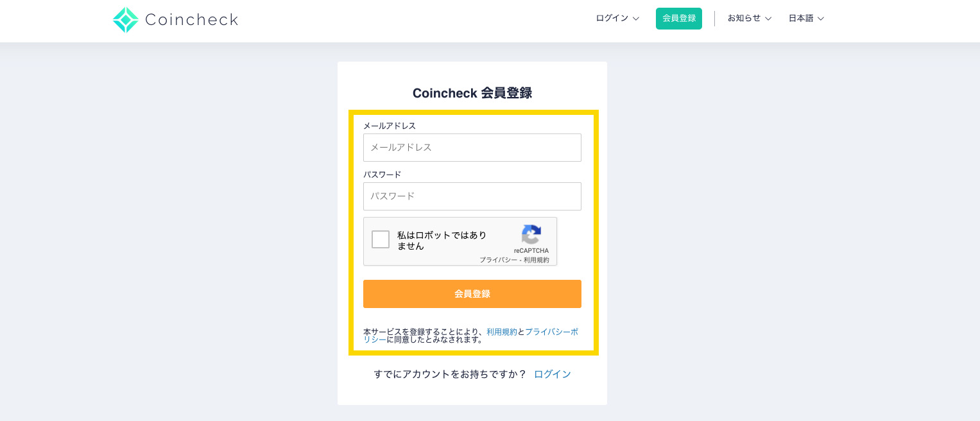The width and height of the screenshot is (980, 421).
Task: Click chevron arrow next to ログイン
Action: [x=636, y=19]
